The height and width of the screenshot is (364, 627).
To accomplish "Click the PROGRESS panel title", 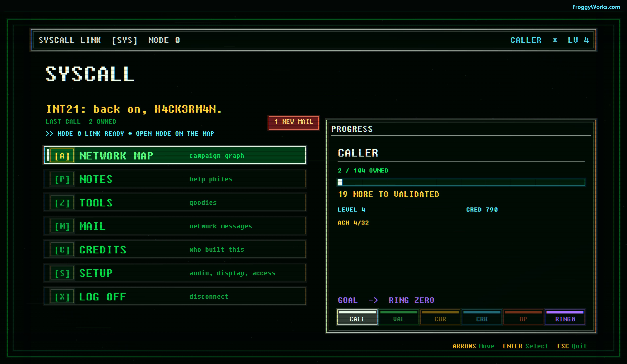I will tap(352, 129).
